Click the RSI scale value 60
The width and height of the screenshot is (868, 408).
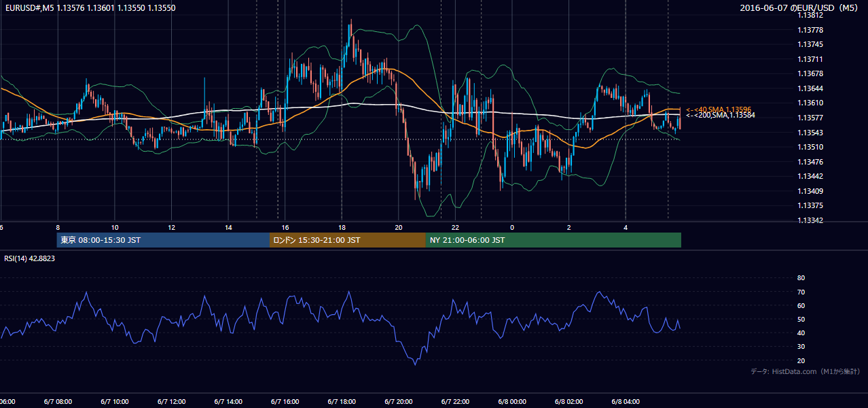(801, 305)
